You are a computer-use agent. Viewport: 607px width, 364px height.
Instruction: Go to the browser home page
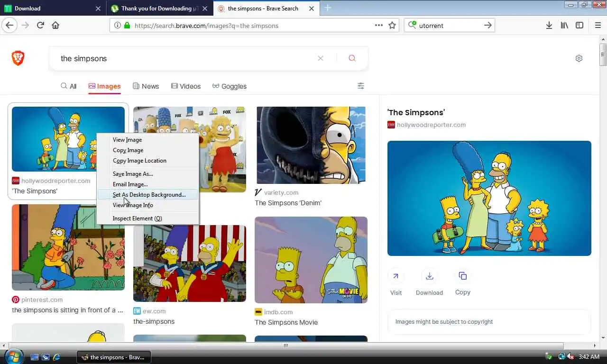pyautogui.click(x=55, y=25)
